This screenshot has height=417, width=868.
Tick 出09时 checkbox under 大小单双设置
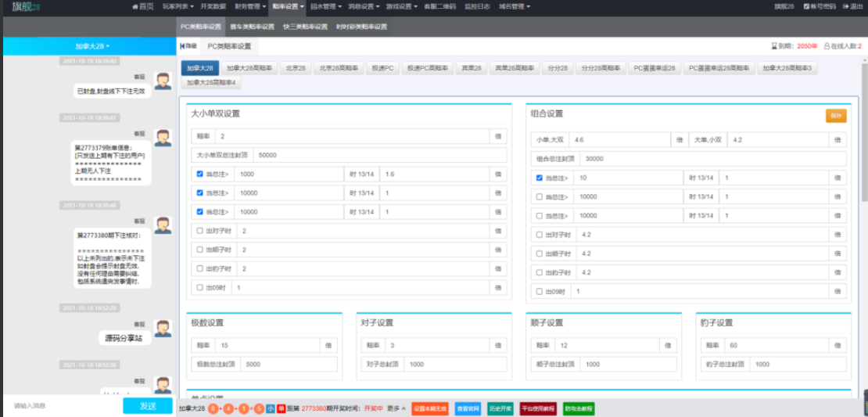(199, 288)
